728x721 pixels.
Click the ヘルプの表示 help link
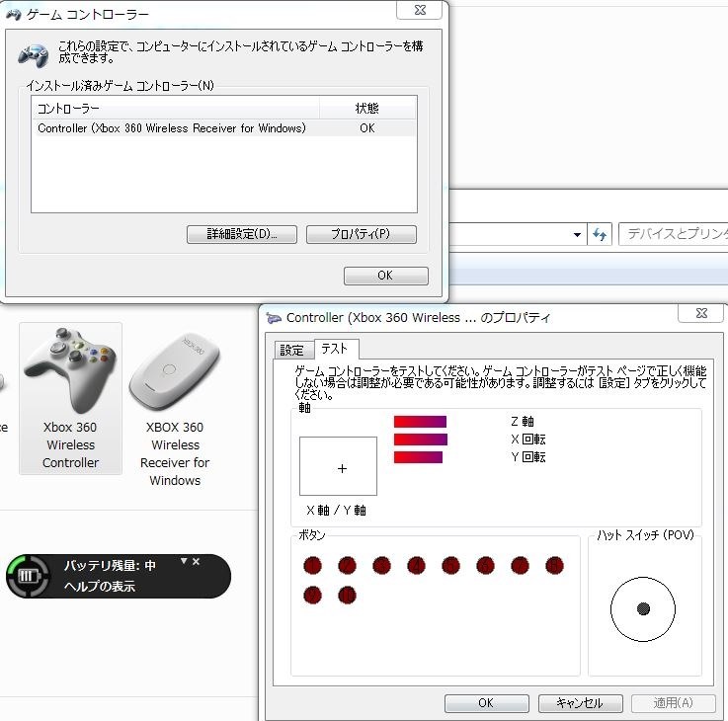[100, 587]
